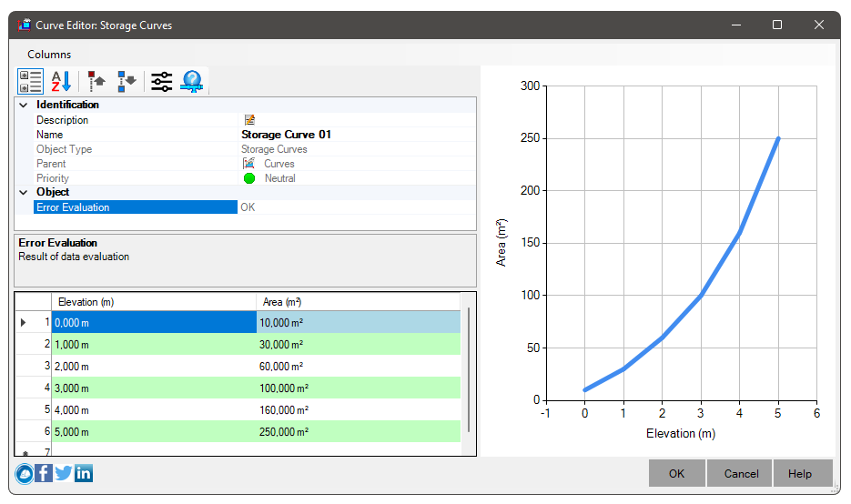Viewport: 851px width, 504px height.
Task: Click the Elevation (m) column header
Action: (x=154, y=302)
